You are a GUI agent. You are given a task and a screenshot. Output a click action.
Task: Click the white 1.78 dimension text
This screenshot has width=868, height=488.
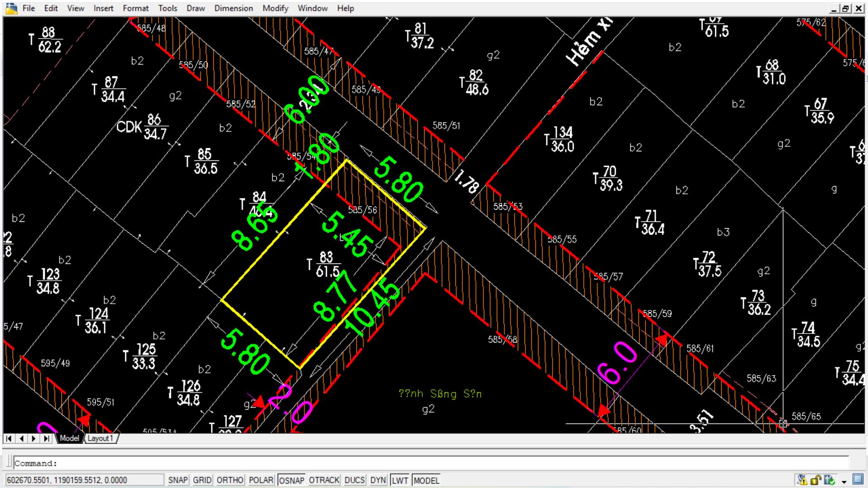[466, 182]
